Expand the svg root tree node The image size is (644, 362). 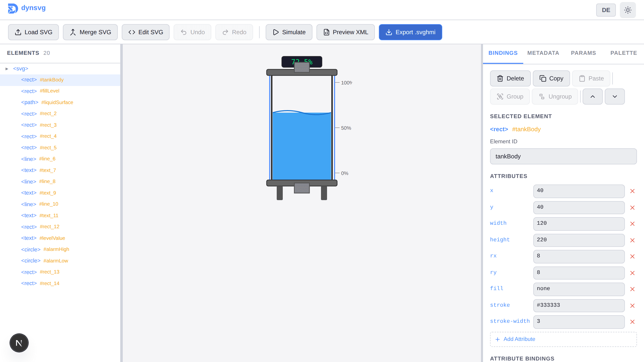tap(6, 68)
